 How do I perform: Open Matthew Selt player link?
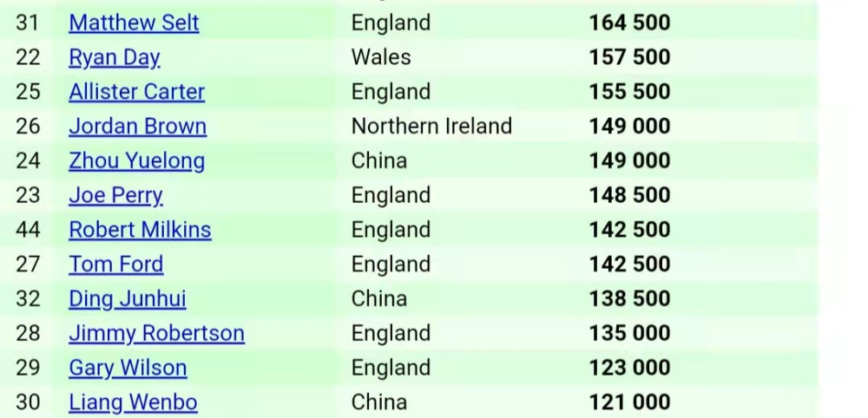pyautogui.click(x=134, y=23)
